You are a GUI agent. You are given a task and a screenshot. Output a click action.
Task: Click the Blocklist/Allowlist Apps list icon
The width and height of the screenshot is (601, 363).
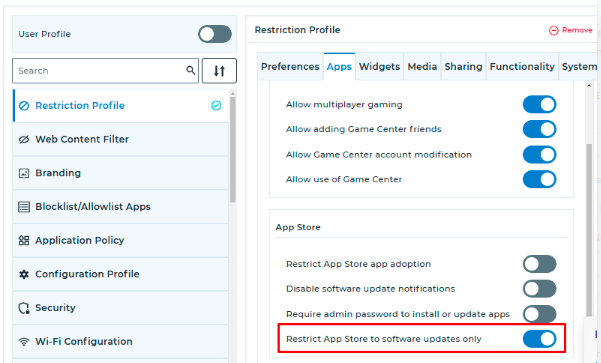[x=24, y=207]
